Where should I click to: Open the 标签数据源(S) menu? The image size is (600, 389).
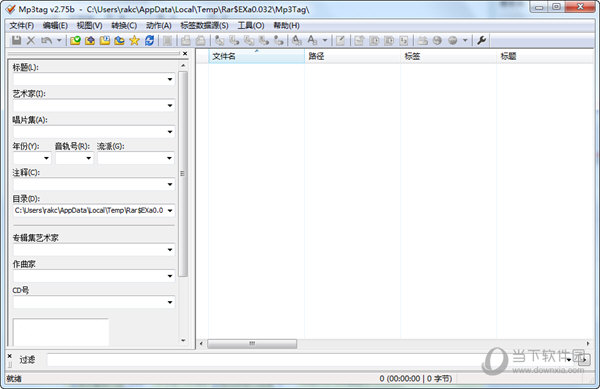[x=204, y=26]
